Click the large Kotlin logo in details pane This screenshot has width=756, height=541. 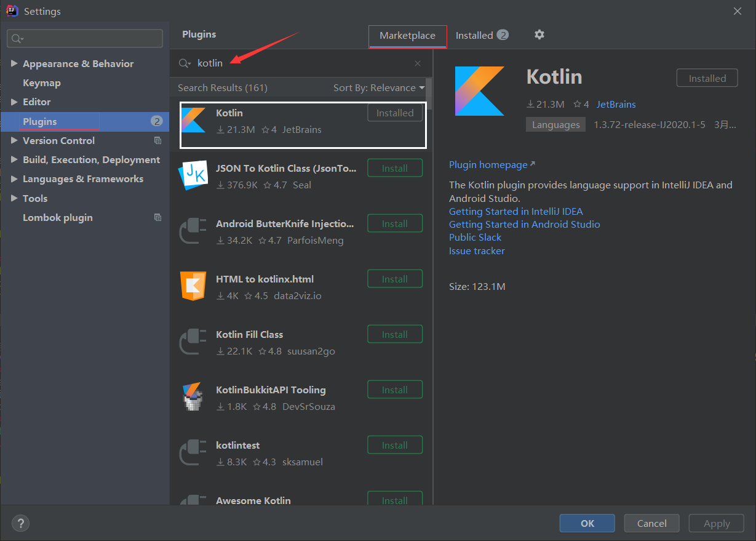point(481,90)
